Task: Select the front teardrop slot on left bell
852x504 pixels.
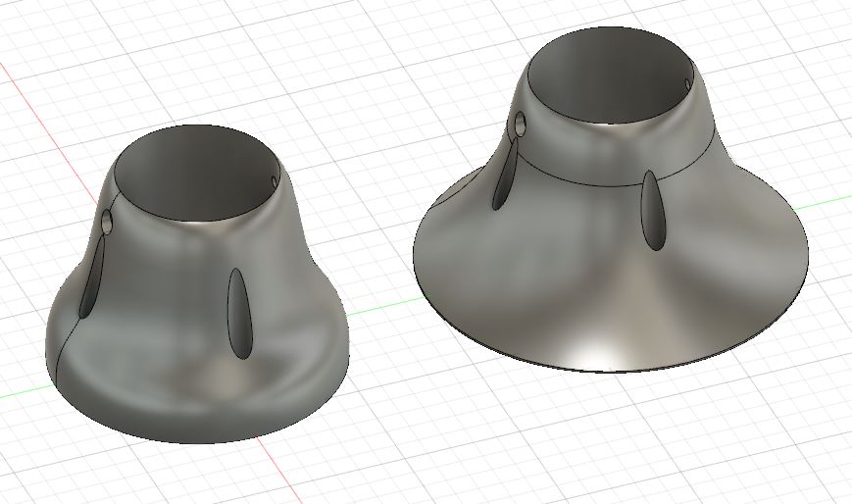Action: point(240,314)
